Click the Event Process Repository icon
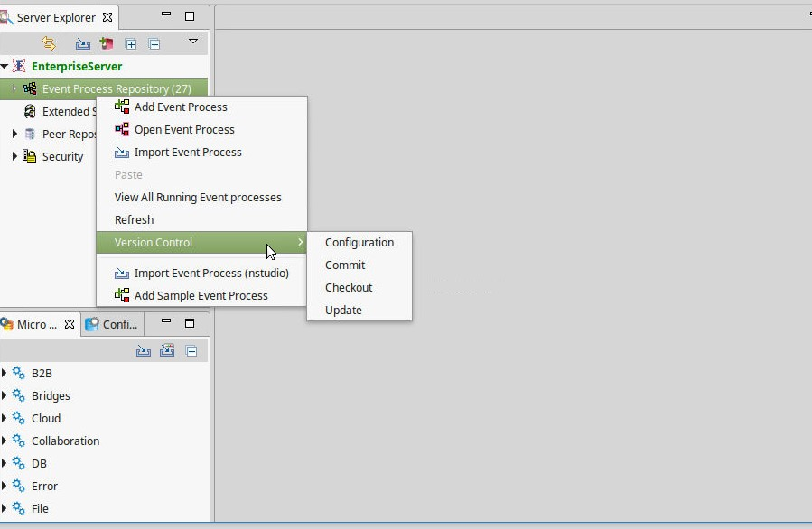The image size is (812, 529). click(30, 88)
